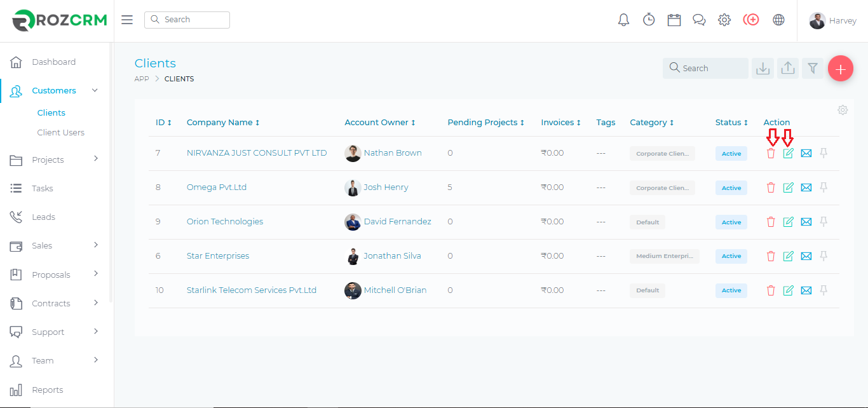Click the red add client plus button

pos(840,69)
